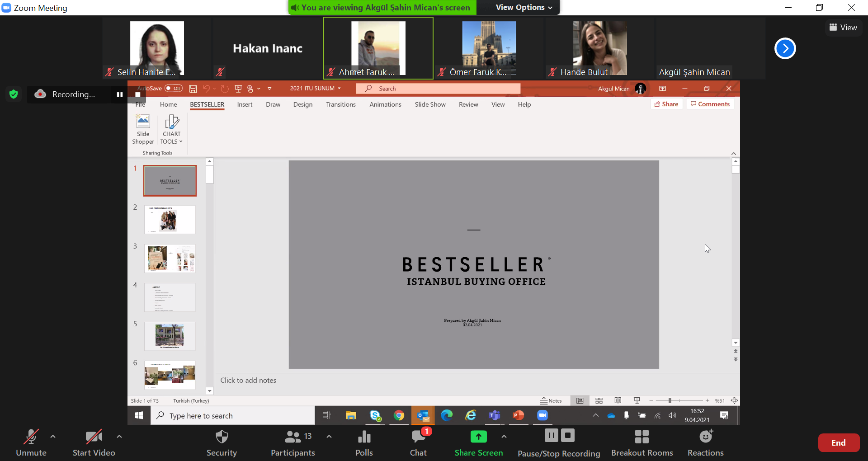Open video options arrow next to Start Video

pos(119,437)
